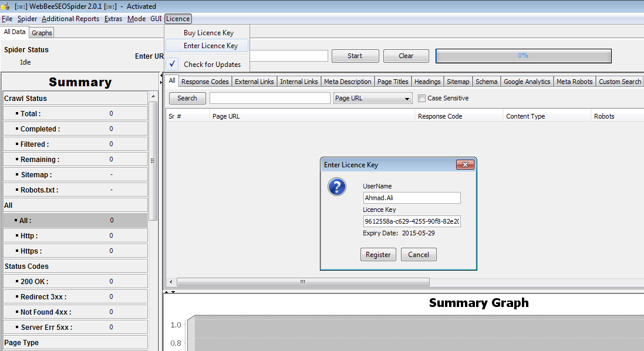Open the Mode menu

136,18
